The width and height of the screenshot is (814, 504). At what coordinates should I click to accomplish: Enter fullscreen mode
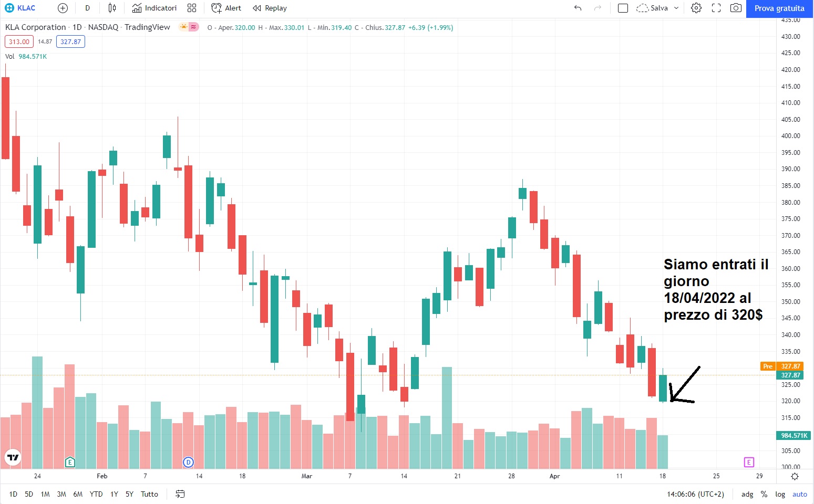tap(716, 8)
